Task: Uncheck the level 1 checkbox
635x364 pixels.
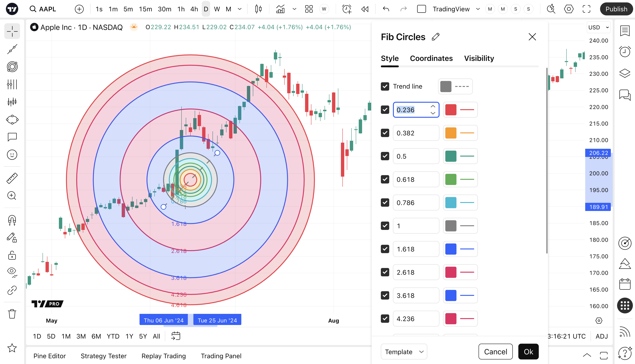Action: pyautogui.click(x=385, y=226)
